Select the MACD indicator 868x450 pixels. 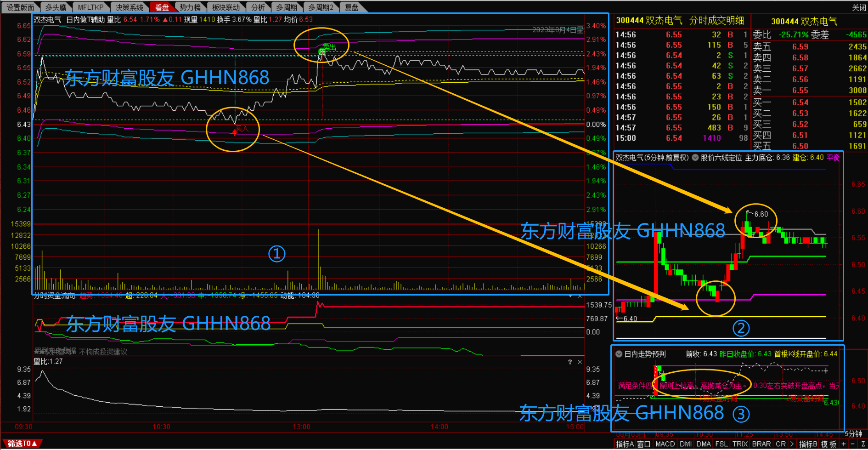click(x=665, y=444)
